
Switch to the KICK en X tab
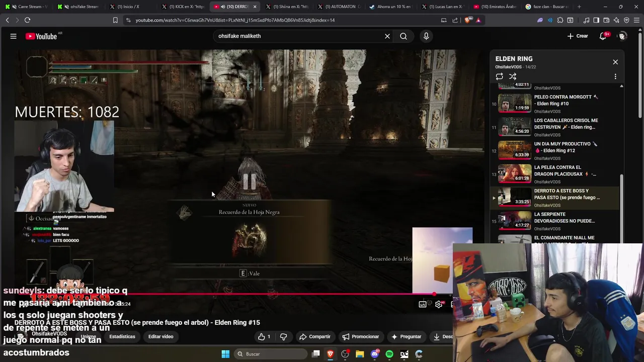(x=182, y=7)
